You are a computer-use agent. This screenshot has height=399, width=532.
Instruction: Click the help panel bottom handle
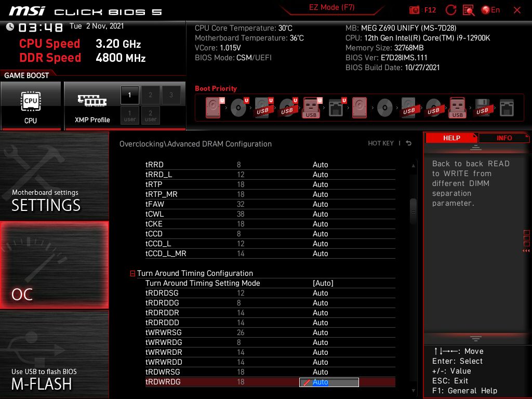[x=476, y=338]
